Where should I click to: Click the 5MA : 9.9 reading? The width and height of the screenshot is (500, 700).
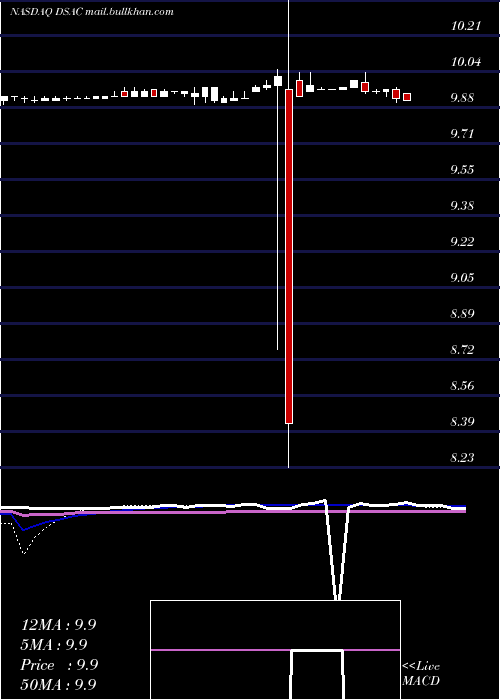(x=54, y=645)
